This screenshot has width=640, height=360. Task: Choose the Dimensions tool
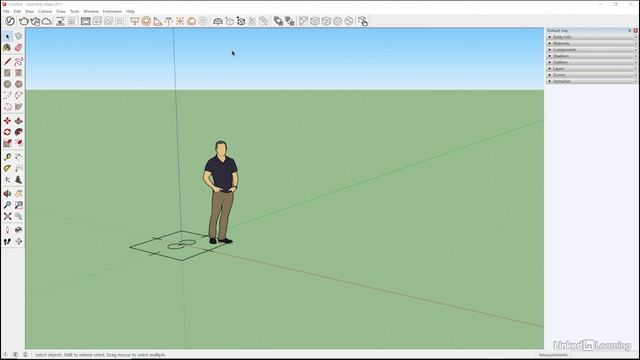19,157
